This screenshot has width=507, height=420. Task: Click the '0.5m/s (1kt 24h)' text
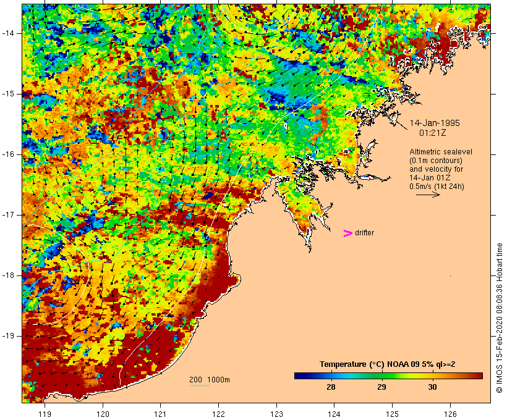(437, 187)
